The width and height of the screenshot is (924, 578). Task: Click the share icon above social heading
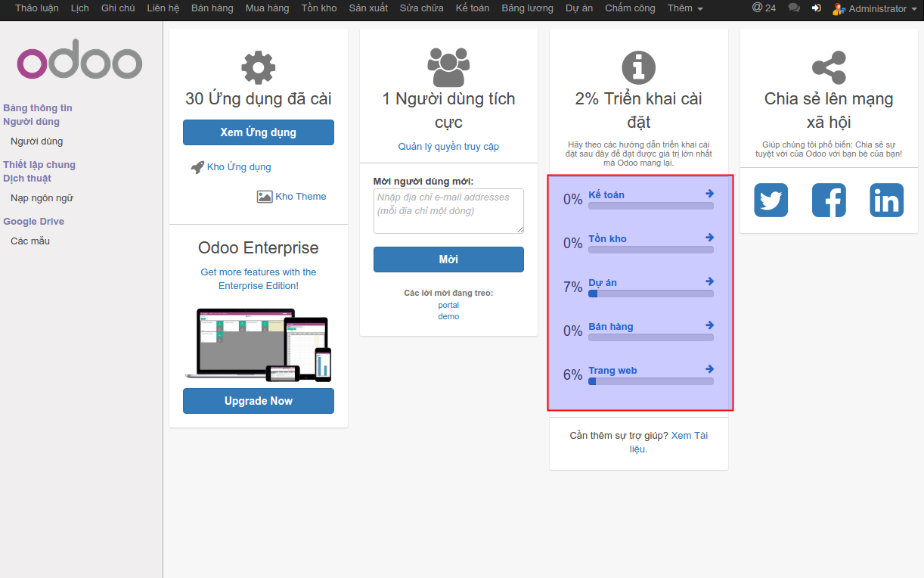[x=829, y=67]
